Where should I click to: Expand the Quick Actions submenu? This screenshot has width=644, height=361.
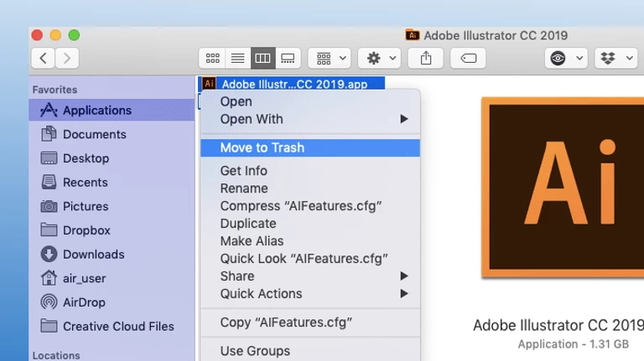310,294
